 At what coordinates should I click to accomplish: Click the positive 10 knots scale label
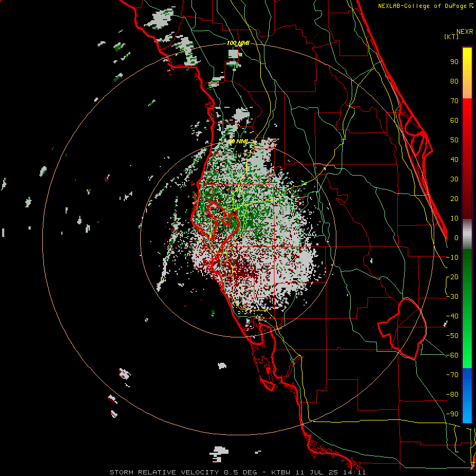[454, 218]
